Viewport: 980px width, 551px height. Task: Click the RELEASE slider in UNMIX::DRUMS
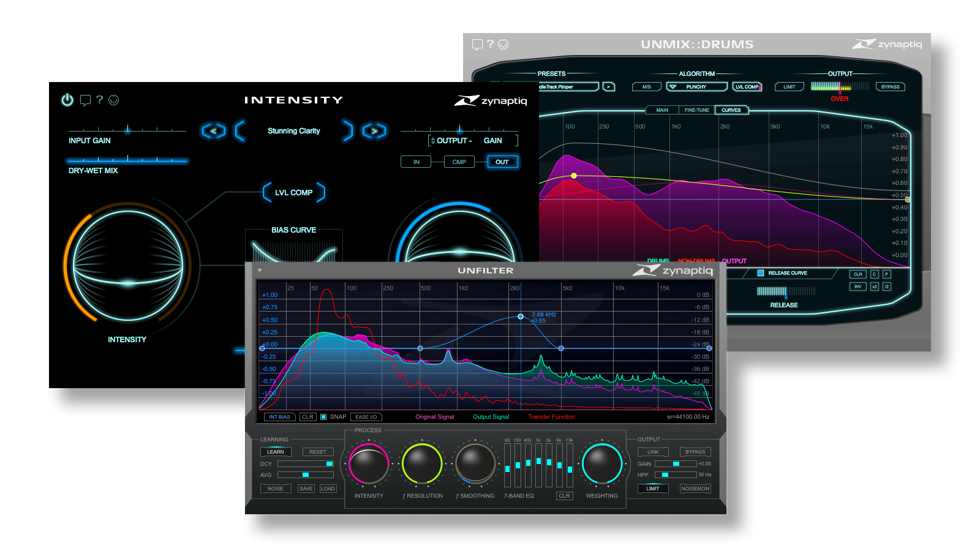(786, 291)
